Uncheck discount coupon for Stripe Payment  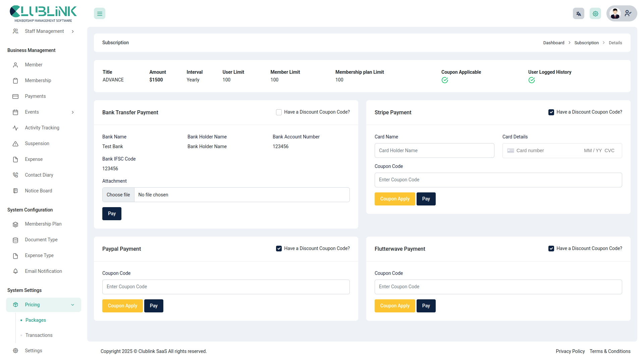coord(551,112)
